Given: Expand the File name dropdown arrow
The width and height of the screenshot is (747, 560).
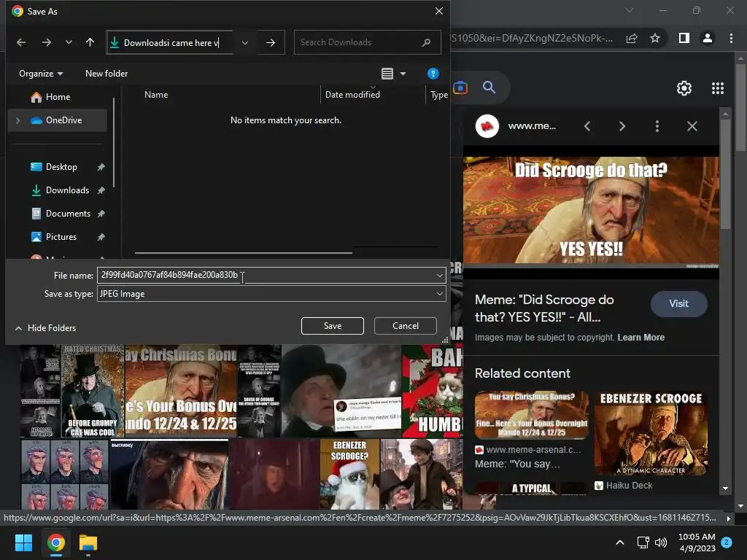Looking at the screenshot, I should [x=439, y=275].
